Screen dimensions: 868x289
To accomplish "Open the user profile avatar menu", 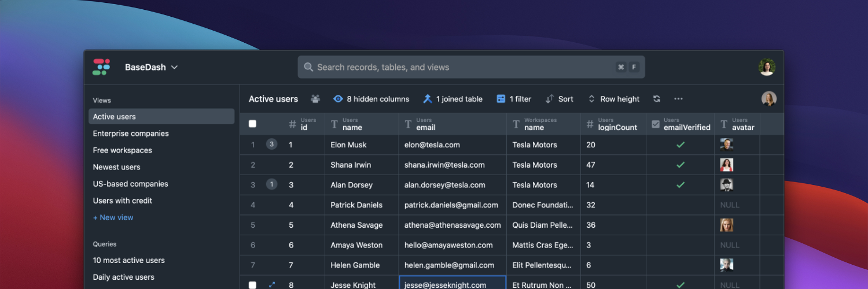I will click(767, 67).
